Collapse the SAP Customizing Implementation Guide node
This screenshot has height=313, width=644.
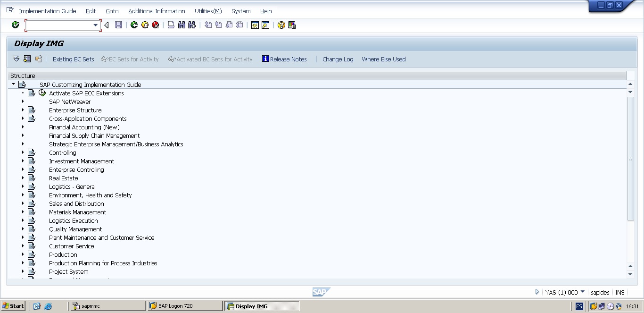13,84
